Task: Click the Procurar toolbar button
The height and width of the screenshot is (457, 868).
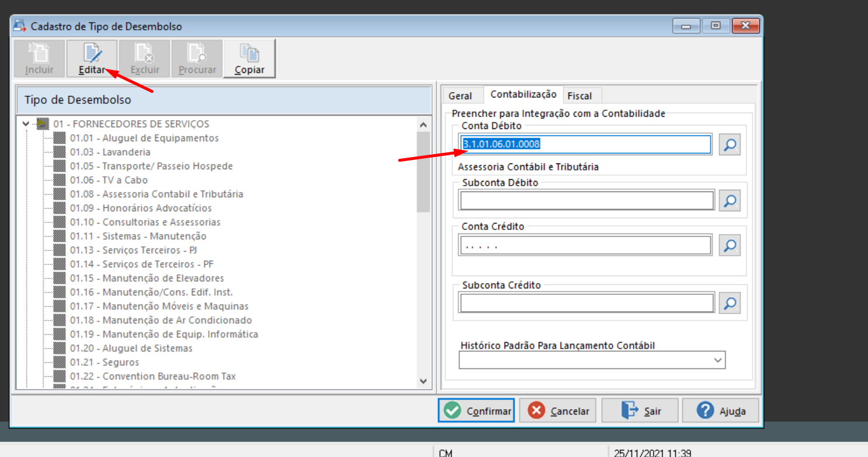Action: click(x=197, y=58)
